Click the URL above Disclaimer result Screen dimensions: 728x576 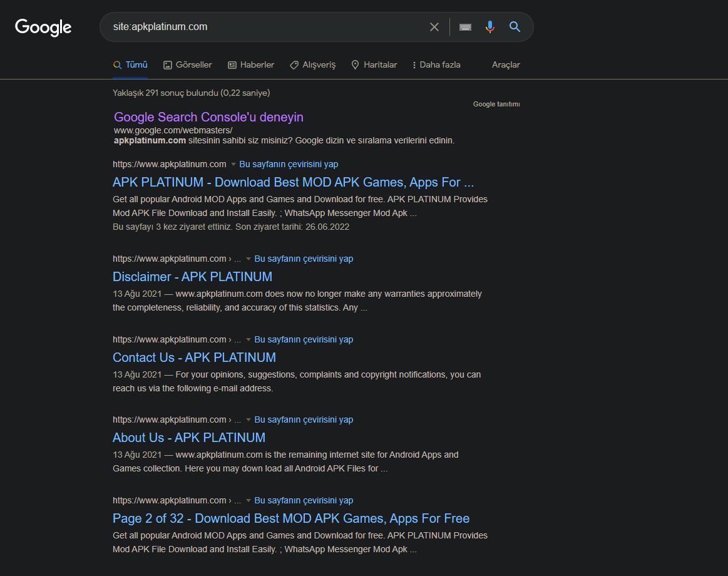click(x=177, y=259)
